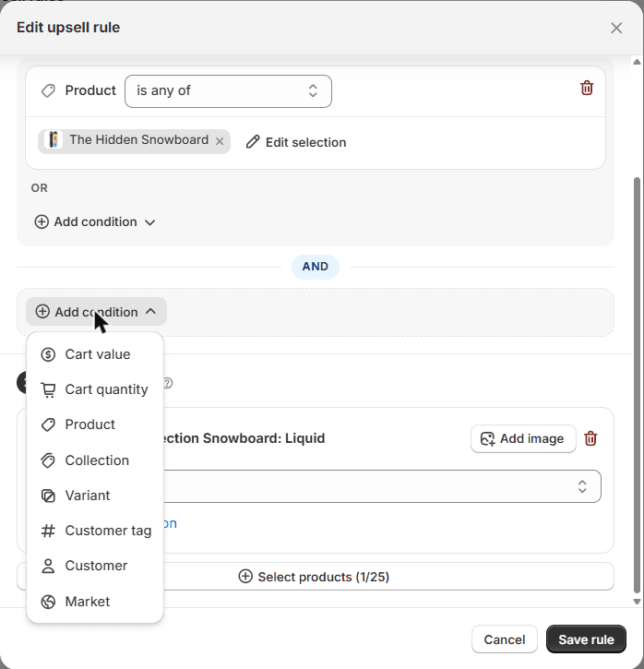This screenshot has height=669, width=644.
Task: Click The Hidden Snowboard product thumbnail
Action: click(54, 140)
